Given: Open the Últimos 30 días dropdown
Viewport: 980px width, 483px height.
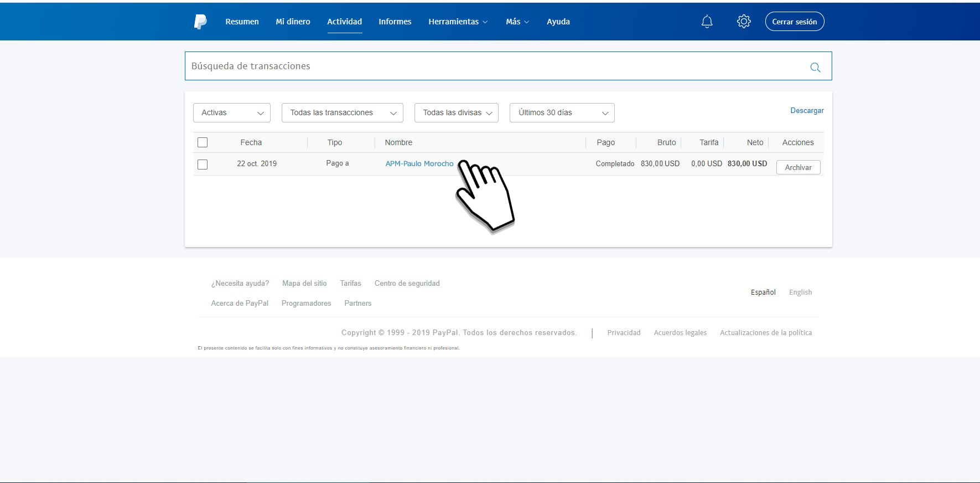Looking at the screenshot, I should click(x=562, y=112).
